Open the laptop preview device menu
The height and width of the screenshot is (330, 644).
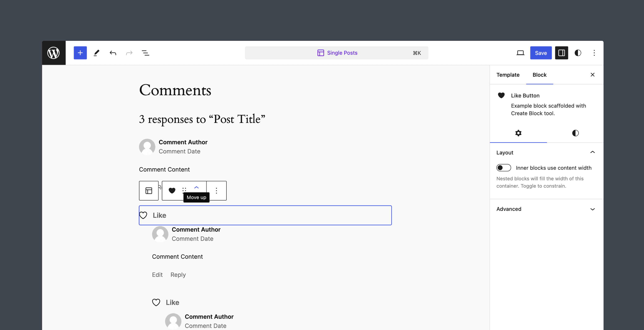click(520, 53)
